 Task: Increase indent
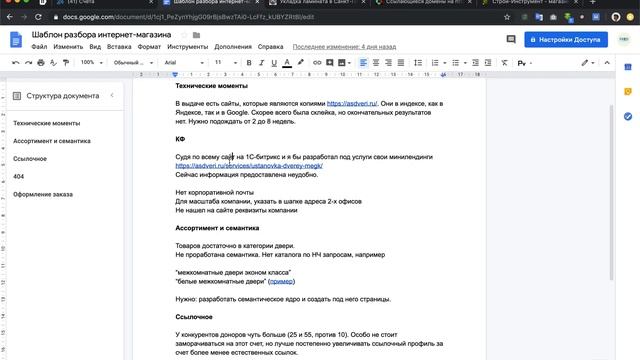tap(488, 63)
